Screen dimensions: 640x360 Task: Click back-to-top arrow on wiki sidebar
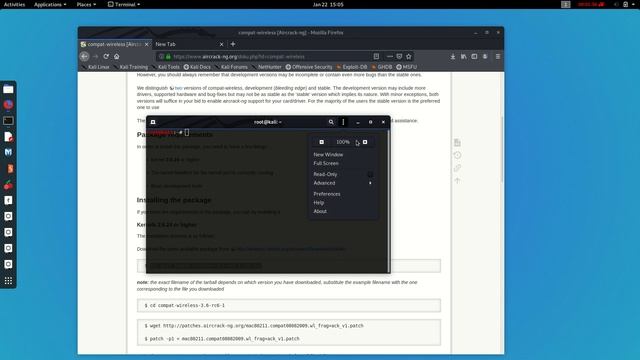pyautogui.click(x=458, y=180)
